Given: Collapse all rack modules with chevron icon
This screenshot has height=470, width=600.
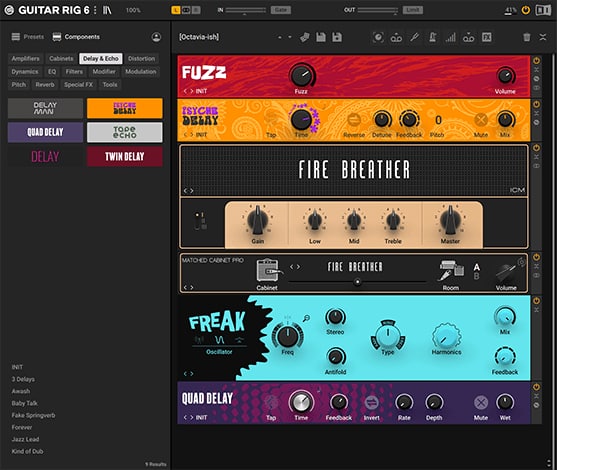Looking at the screenshot, I should click(543, 37).
